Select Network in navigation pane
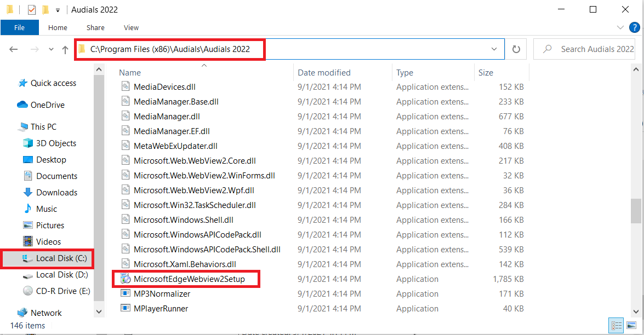Viewport: 644px width, 335px height. (39, 313)
